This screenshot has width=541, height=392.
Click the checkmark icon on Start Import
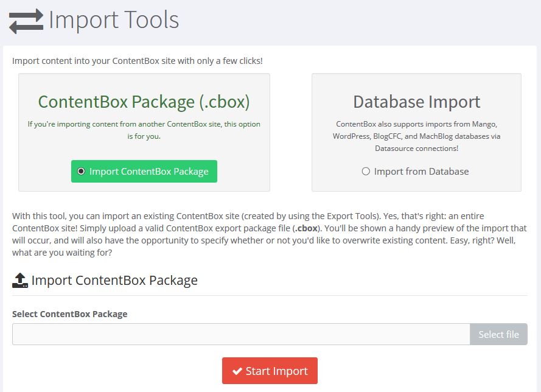point(237,371)
